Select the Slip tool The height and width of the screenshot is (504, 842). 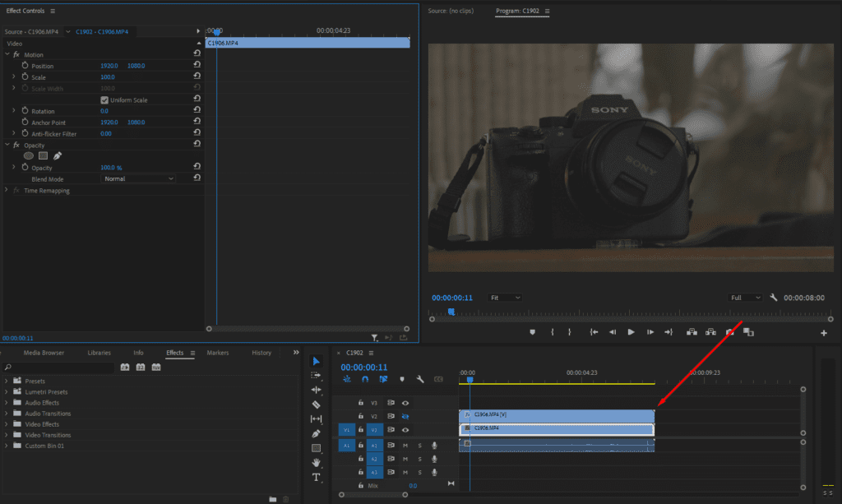pos(316,418)
